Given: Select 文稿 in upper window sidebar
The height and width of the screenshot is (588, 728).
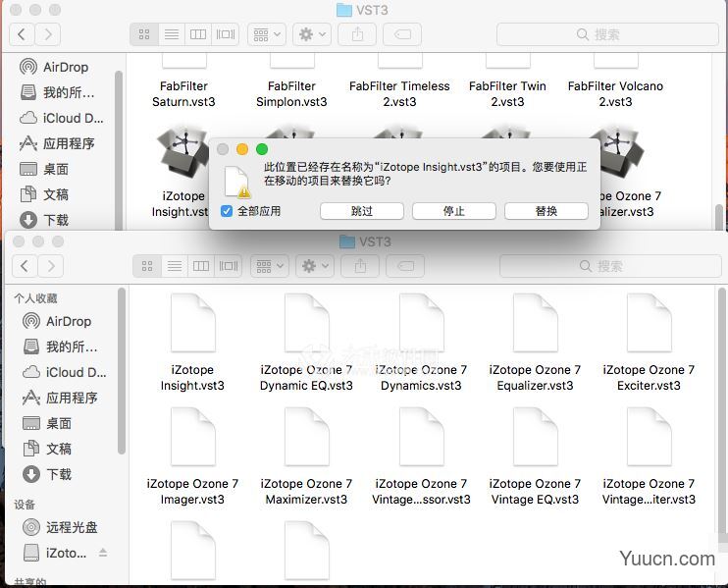Looking at the screenshot, I should 44,194.
